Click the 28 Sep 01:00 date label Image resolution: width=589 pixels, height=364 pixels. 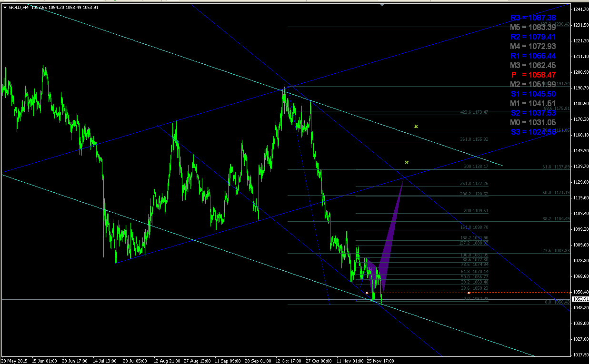pyautogui.click(x=259, y=361)
